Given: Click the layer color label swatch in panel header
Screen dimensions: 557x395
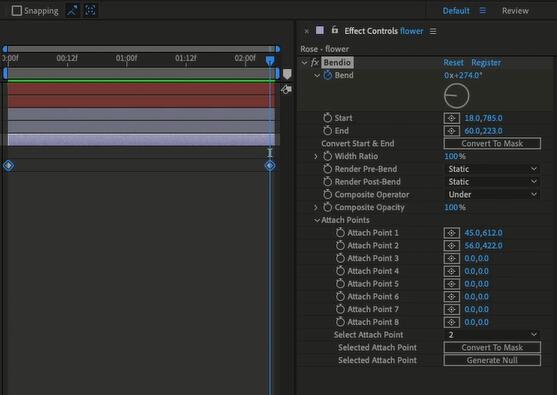Looking at the screenshot, I should click(320, 30).
